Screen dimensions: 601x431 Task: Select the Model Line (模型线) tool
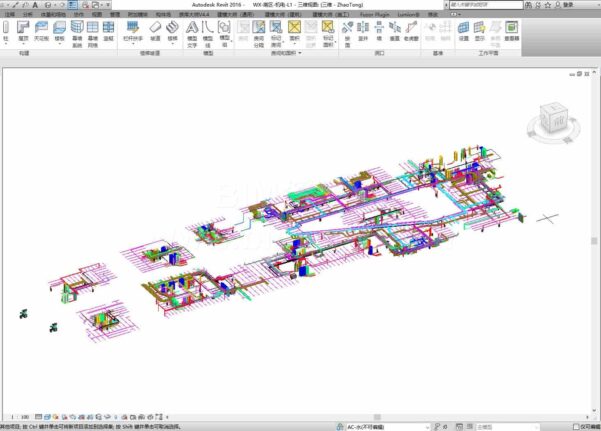208,34
